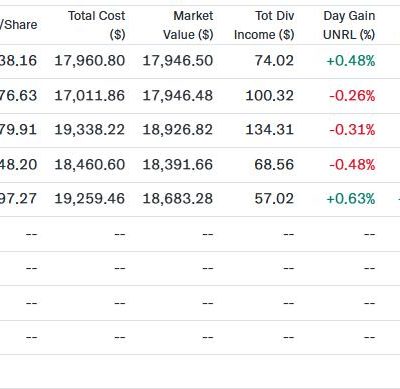Viewport: 400px width, 389px height.
Task: Select total cost value 18,460.60
Action: 90,165
